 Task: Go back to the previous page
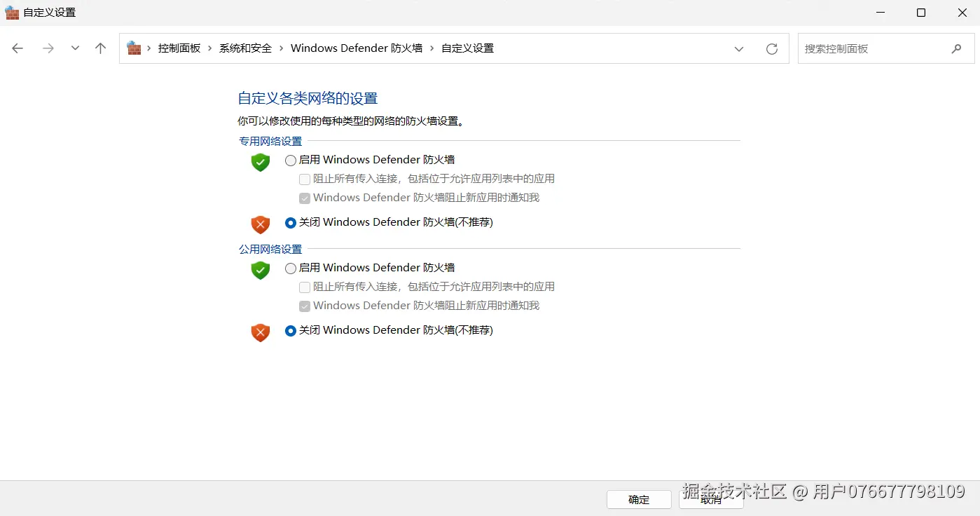18,48
